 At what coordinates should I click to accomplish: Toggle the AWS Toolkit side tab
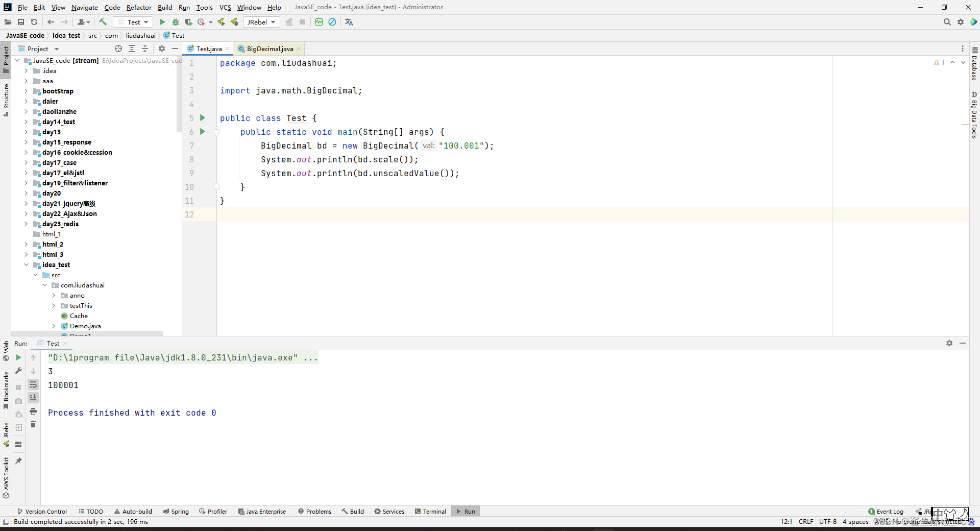pos(6,478)
